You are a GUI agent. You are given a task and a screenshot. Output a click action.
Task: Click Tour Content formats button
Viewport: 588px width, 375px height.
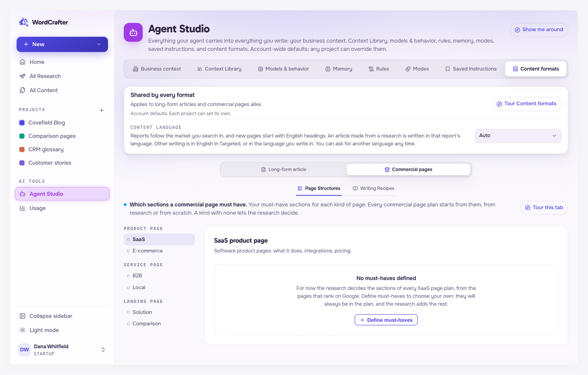(x=526, y=104)
